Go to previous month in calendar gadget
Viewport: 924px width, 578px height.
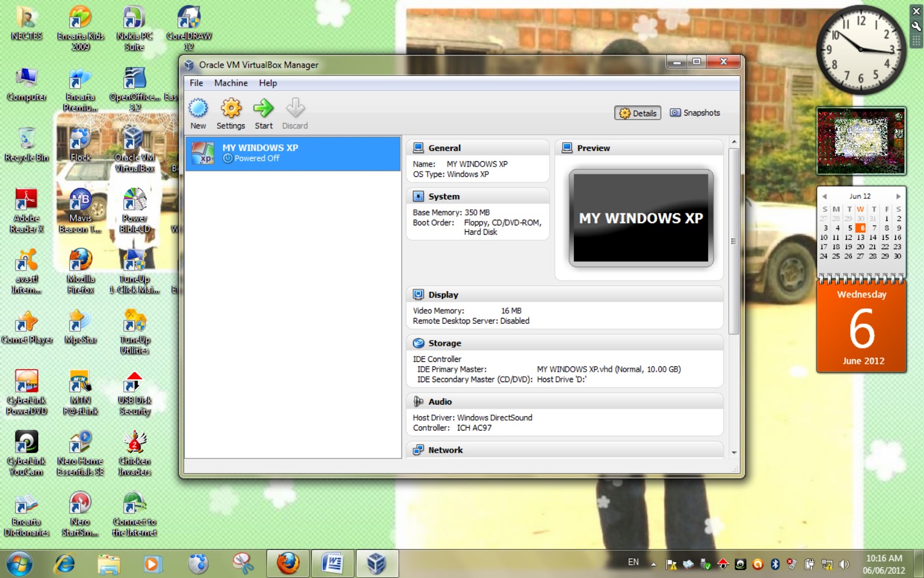[x=824, y=196]
